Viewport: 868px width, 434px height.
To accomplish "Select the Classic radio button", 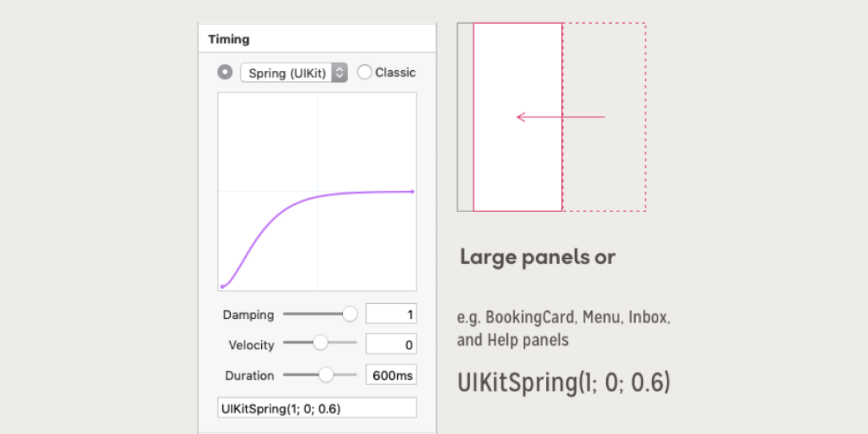I will [365, 72].
